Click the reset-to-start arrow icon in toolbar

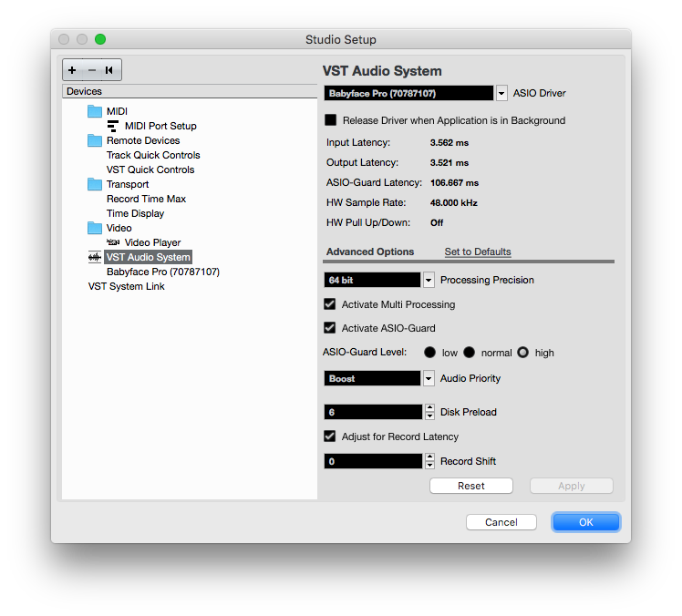(x=109, y=70)
